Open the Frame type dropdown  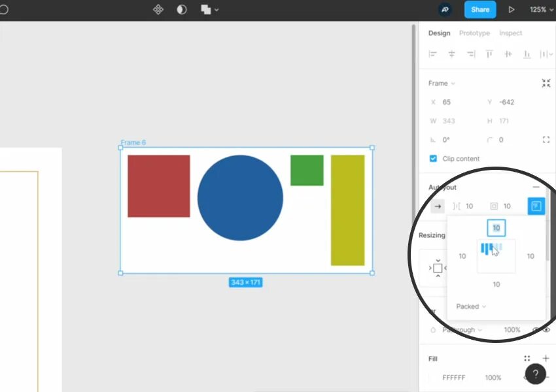click(x=442, y=83)
